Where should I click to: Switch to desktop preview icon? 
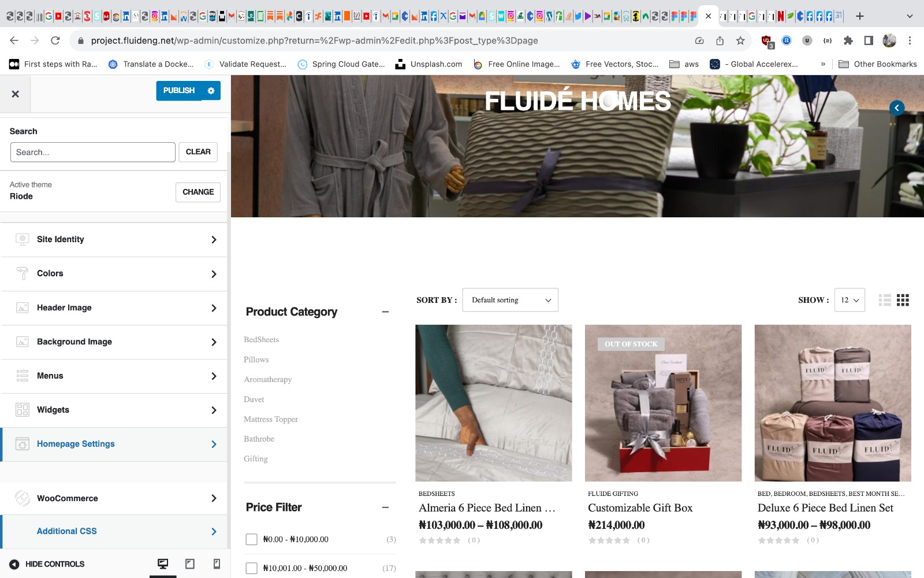pos(163,564)
